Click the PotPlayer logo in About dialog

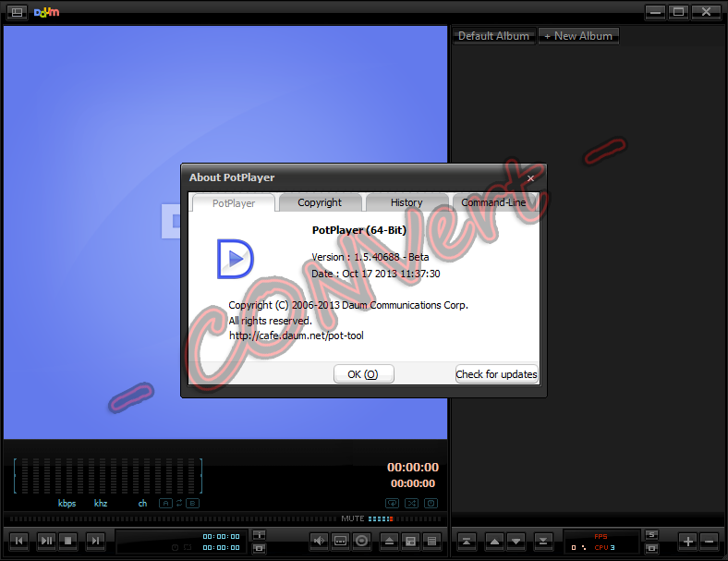[236, 259]
